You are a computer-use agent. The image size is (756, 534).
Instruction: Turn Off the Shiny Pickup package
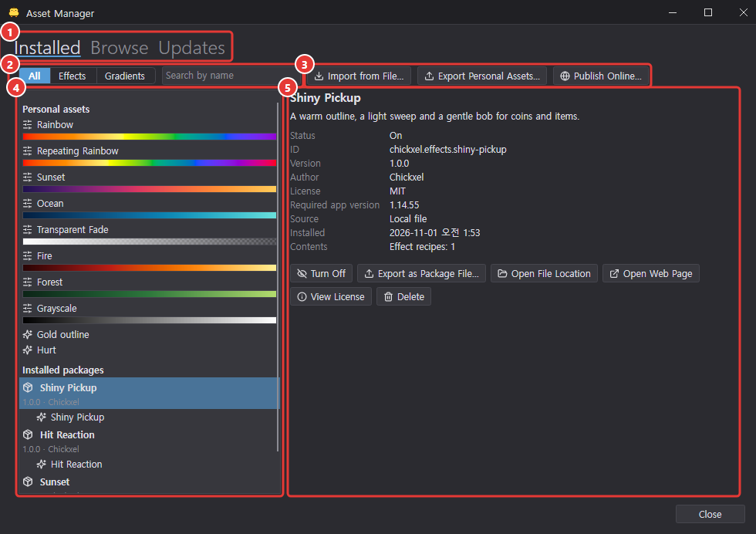(x=321, y=273)
